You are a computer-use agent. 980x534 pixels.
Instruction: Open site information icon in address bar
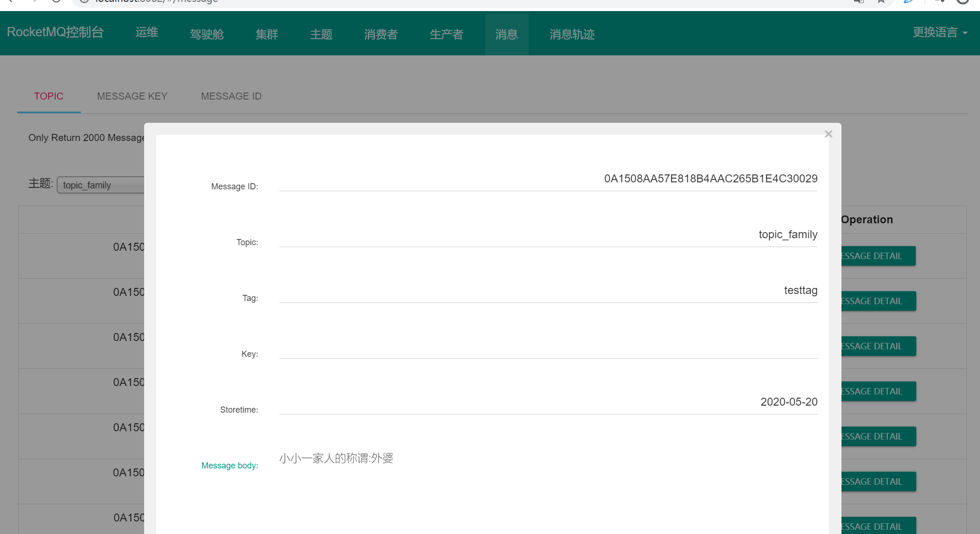84,2
